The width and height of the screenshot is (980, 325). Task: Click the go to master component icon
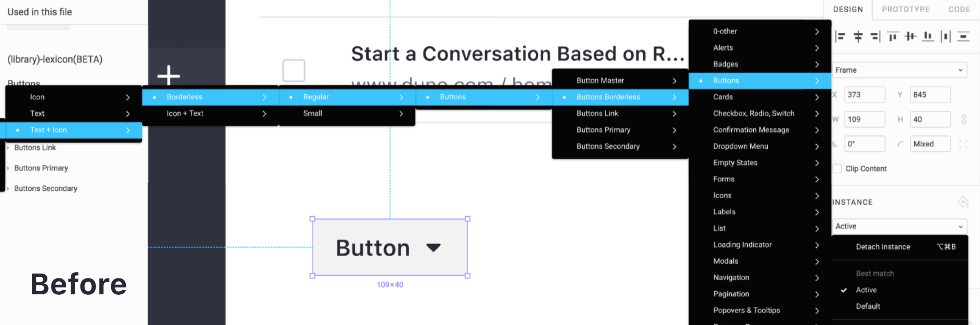(963, 202)
